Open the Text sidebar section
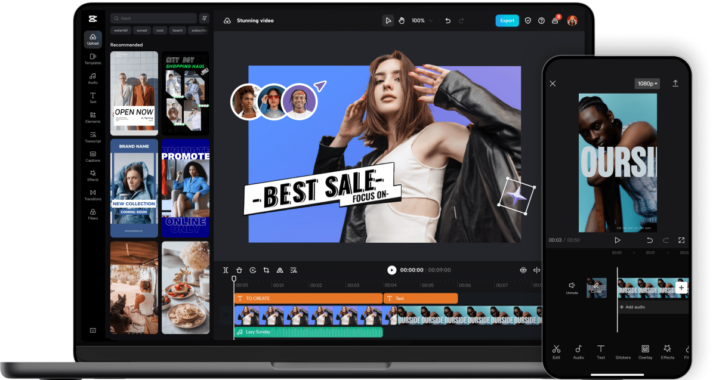This screenshot has height=380, width=716. click(x=93, y=98)
